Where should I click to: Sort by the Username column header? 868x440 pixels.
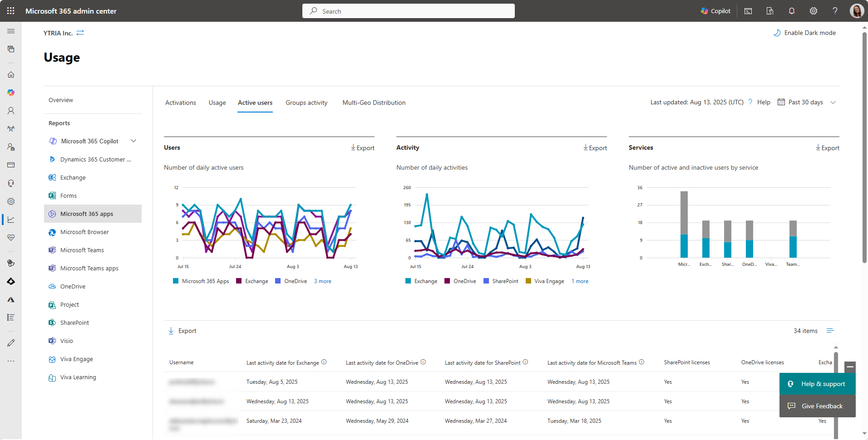click(x=182, y=362)
